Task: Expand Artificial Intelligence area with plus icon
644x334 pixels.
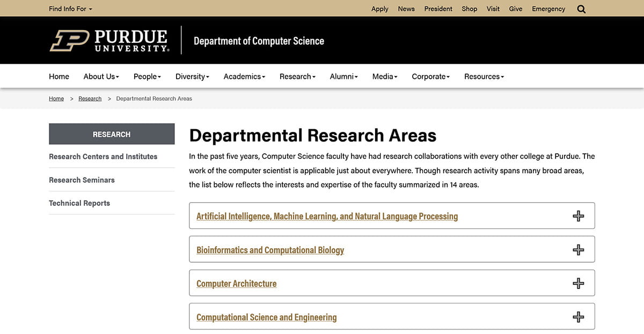Action: (579, 216)
